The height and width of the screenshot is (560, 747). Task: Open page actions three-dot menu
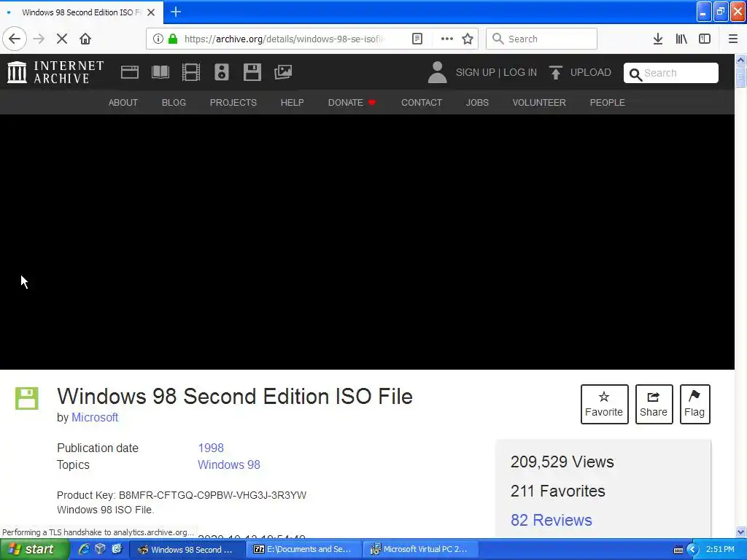(447, 39)
